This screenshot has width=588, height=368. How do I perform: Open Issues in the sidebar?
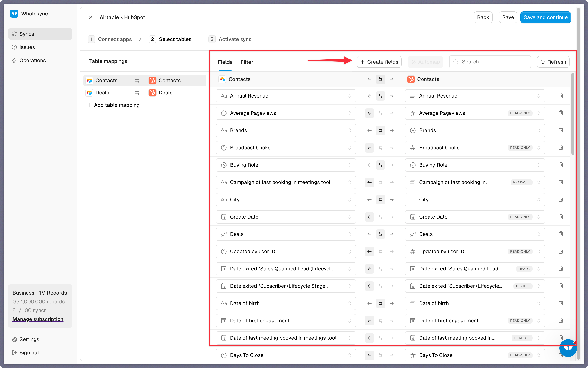pos(40,47)
